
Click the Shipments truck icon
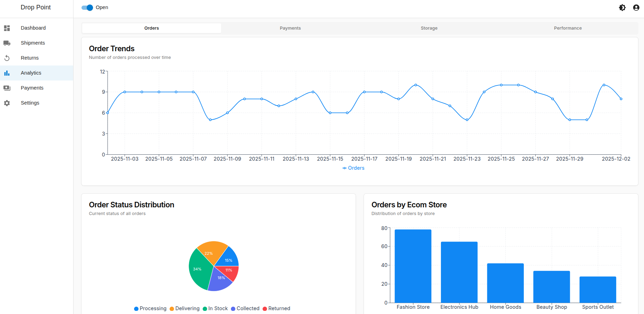coord(7,43)
